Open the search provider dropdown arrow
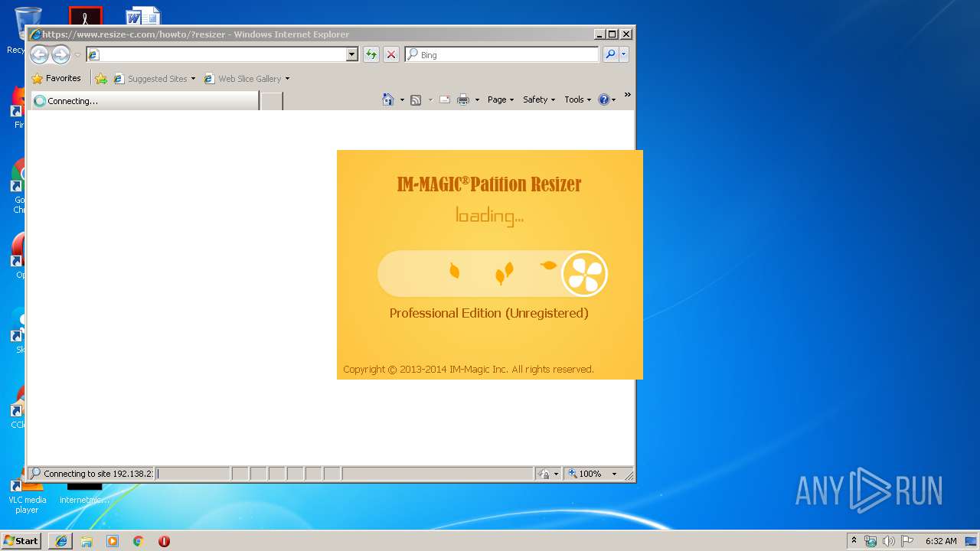The image size is (980, 551). click(624, 54)
